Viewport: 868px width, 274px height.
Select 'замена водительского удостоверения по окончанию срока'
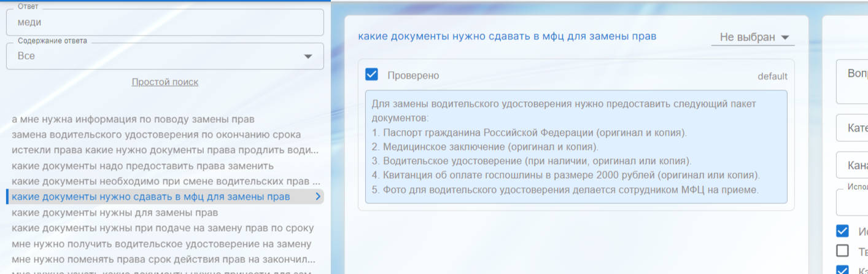156,135
